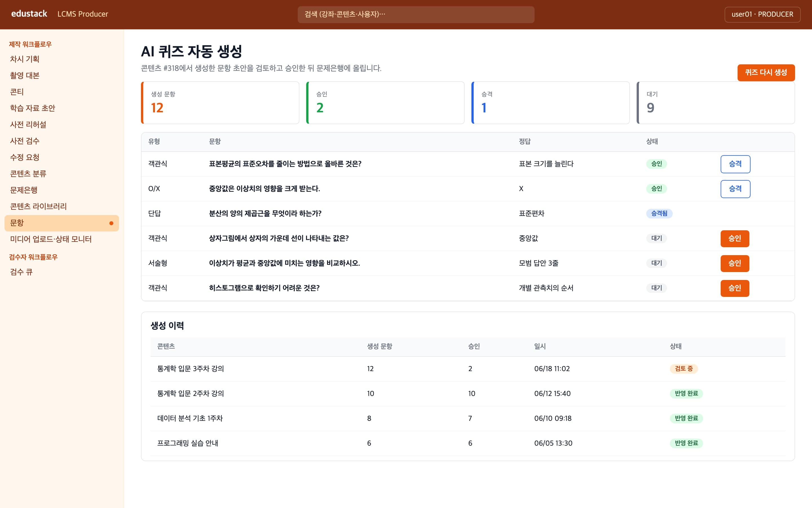Viewport: 812px width, 508px height.
Task: Click the 승격 1 stat card
Action: click(x=550, y=103)
